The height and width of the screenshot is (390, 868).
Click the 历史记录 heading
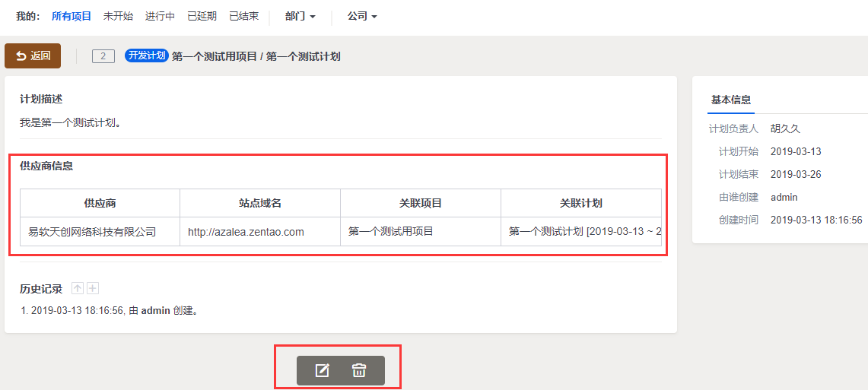click(41, 289)
